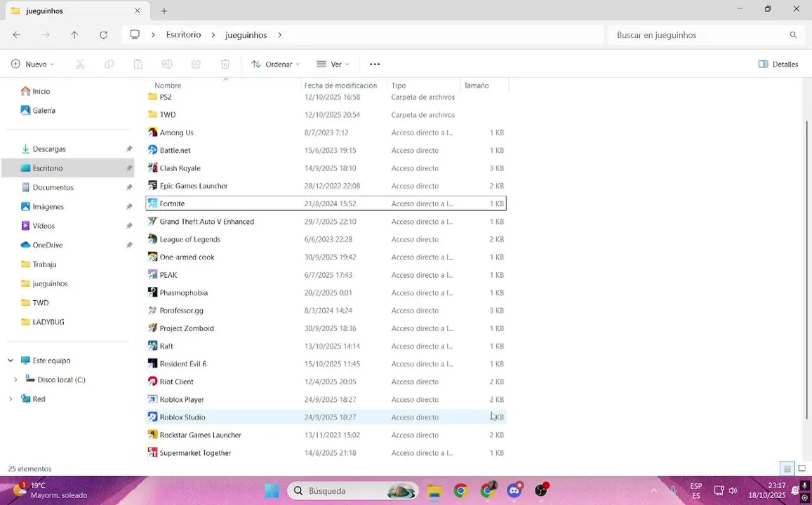Open Documentos in the sidebar
Screen dimensions: 812x505
tap(53, 187)
